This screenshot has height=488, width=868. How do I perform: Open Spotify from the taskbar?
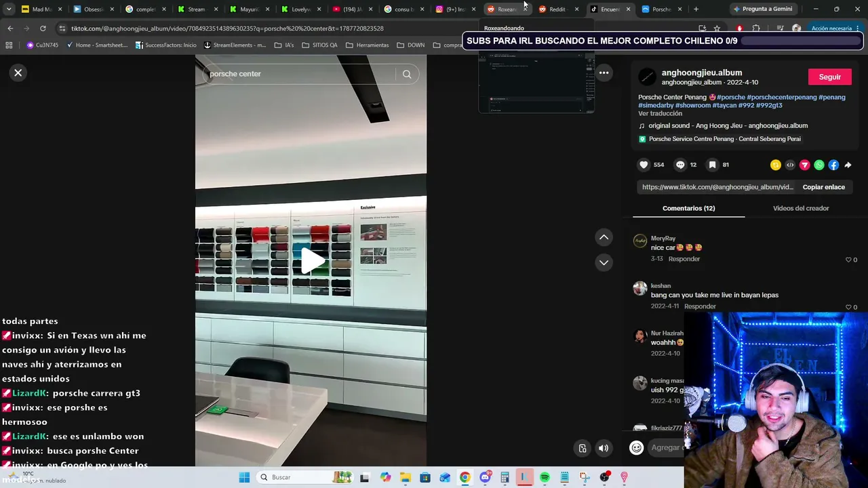pos(545,477)
